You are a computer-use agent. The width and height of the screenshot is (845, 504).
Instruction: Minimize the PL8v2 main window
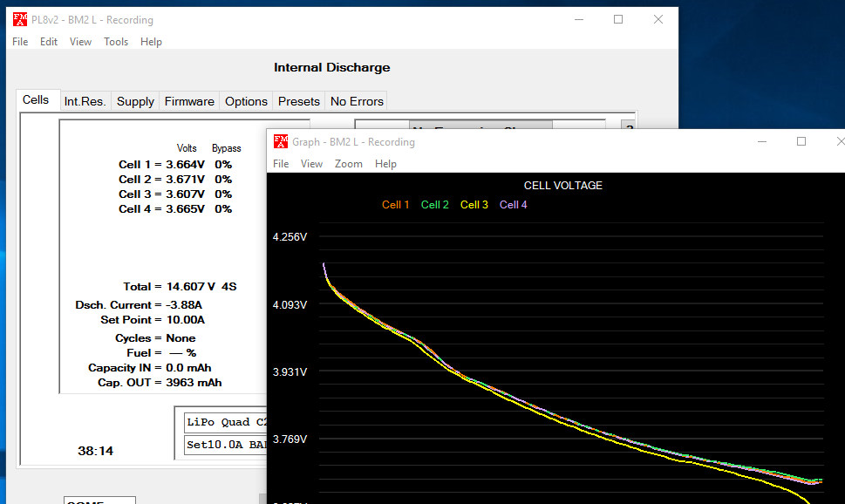point(577,19)
